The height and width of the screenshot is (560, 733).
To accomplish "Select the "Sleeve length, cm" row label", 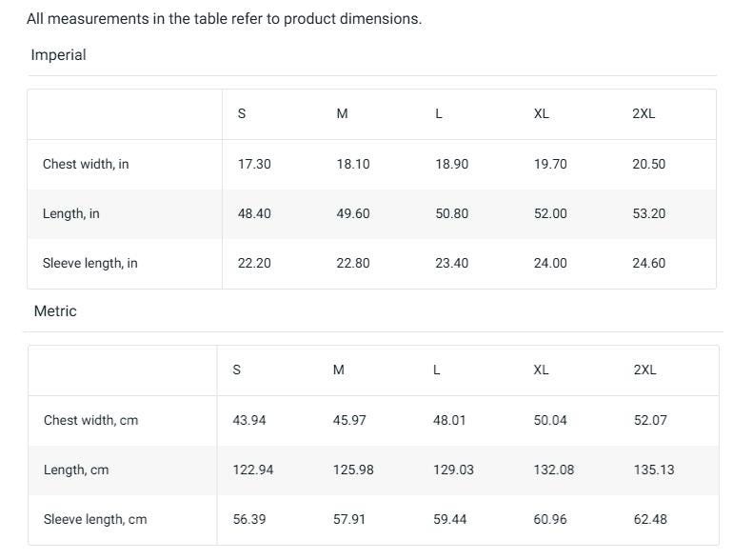I will coord(95,519).
